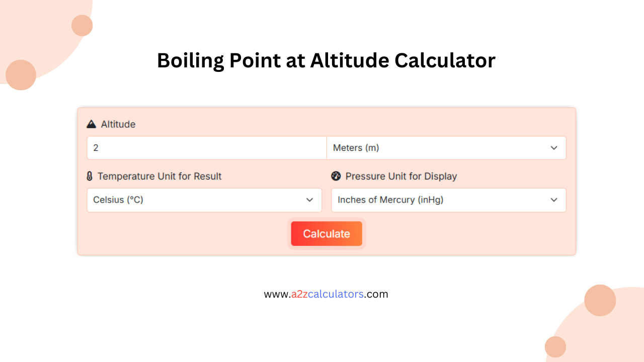
Task: Click the chevron on the Celsius selector
Action: (309, 200)
